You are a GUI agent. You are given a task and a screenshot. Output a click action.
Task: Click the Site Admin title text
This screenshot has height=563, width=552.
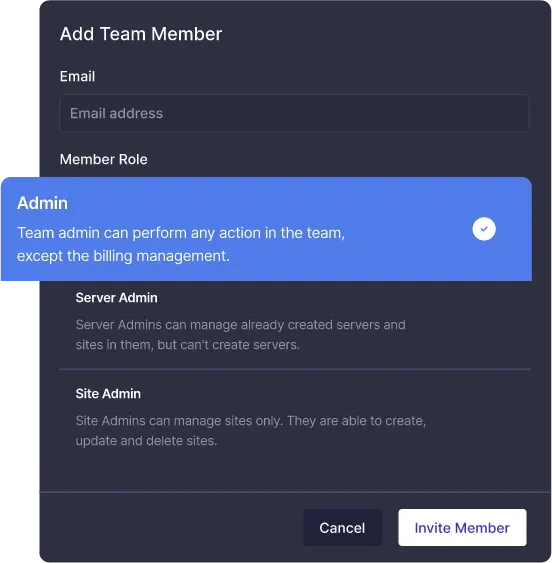pos(108,394)
